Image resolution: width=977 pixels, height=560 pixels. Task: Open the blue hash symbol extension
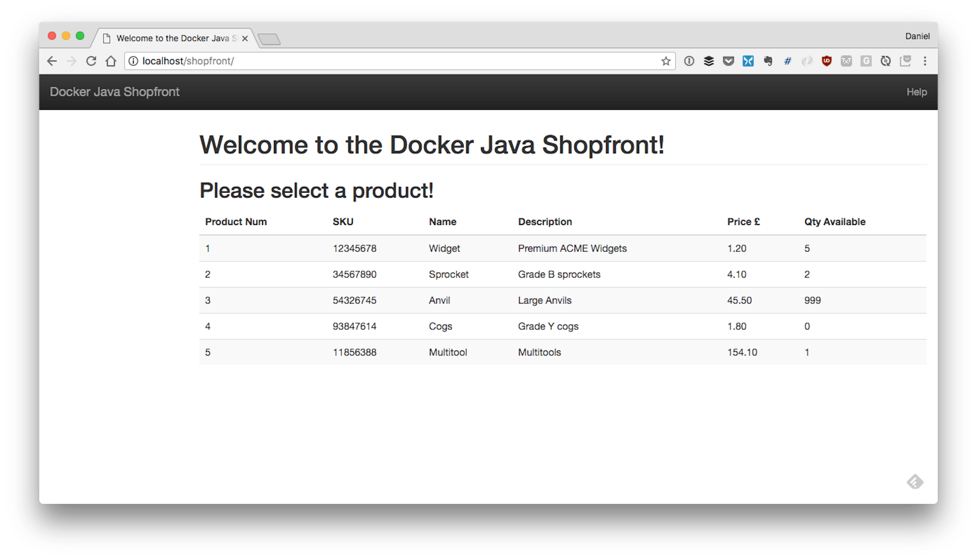787,61
